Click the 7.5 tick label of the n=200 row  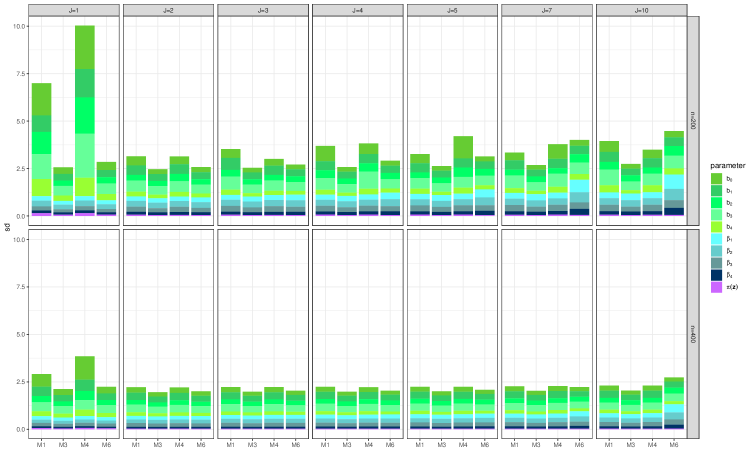[20, 73]
